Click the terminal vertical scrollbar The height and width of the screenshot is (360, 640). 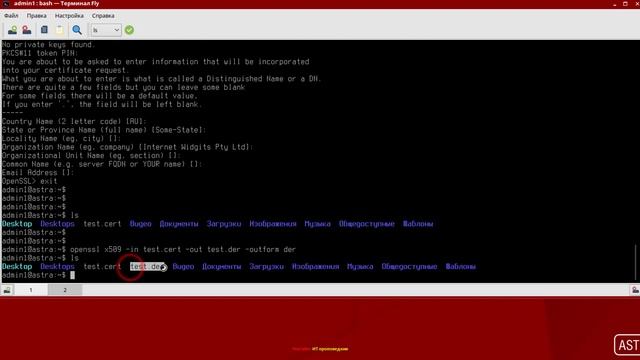[636, 262]
